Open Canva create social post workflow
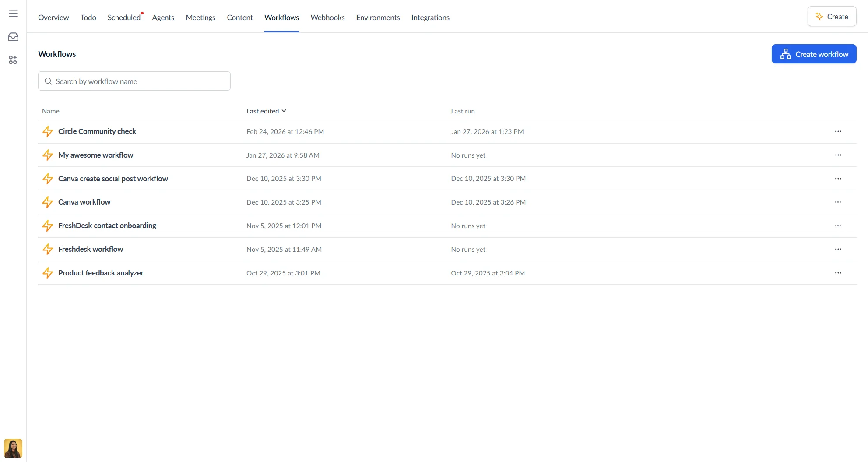The height and width of the screenshot is (462, 868). [x=113, y=178]
